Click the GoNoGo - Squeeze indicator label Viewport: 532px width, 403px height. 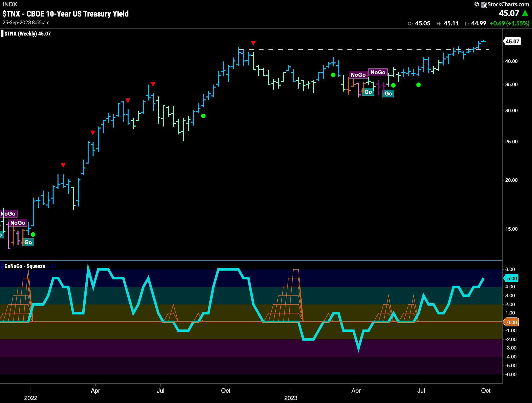pyautogui.click(x=25, y=266)
